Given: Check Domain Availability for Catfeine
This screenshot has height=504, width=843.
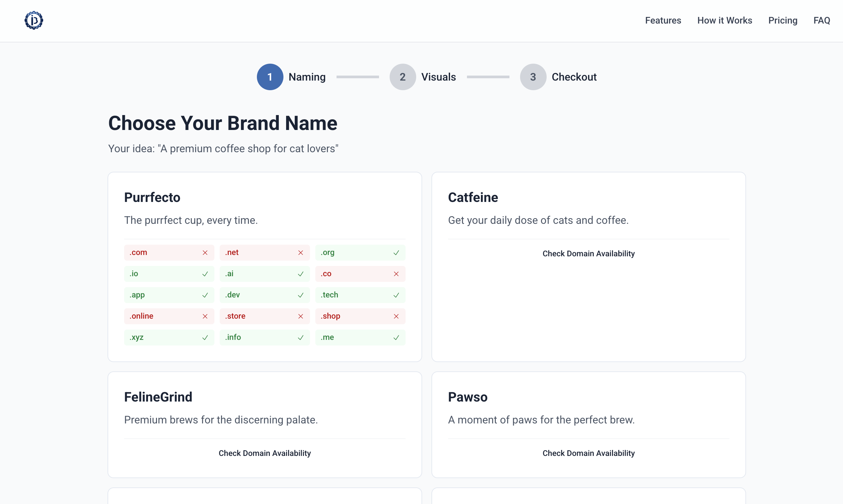Looking at the screenshot, I should pyautogui.click(x=588, y=253).
